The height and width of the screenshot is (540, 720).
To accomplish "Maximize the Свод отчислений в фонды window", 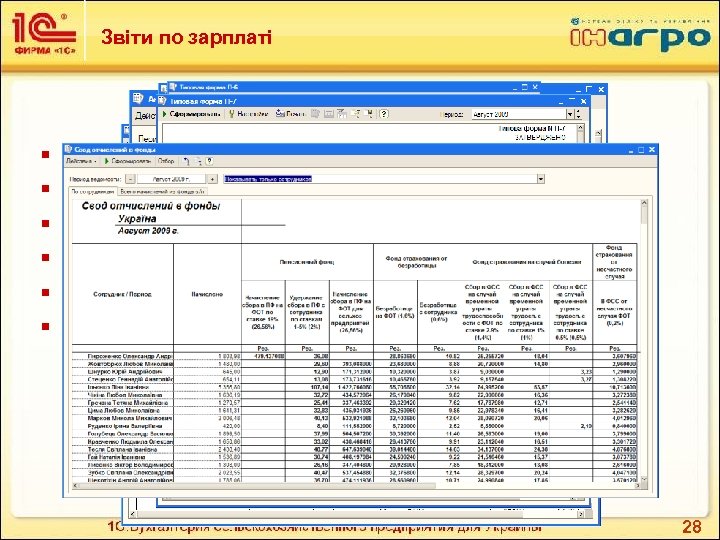I will coord(641,150).
